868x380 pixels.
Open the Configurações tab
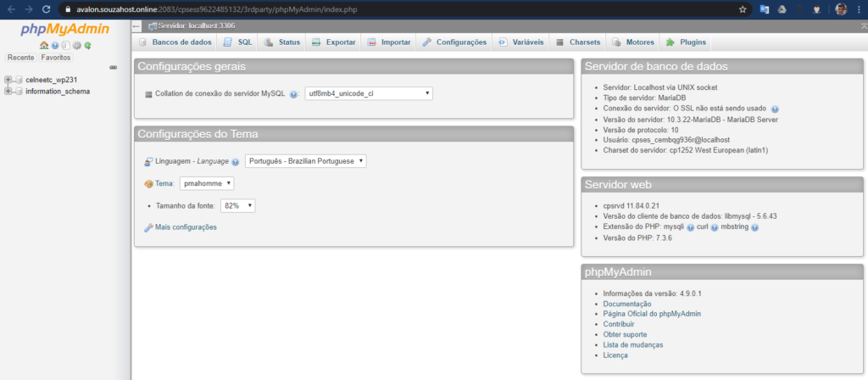click(x=454, y=42)
